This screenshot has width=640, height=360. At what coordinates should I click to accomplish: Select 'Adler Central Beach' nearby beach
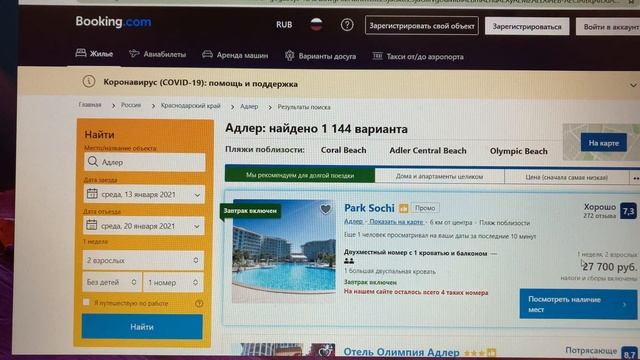point(428,151)
